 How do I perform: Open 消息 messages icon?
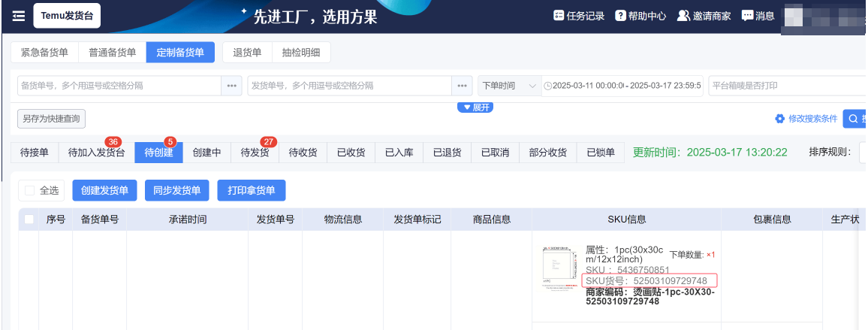tap(747, 16)
